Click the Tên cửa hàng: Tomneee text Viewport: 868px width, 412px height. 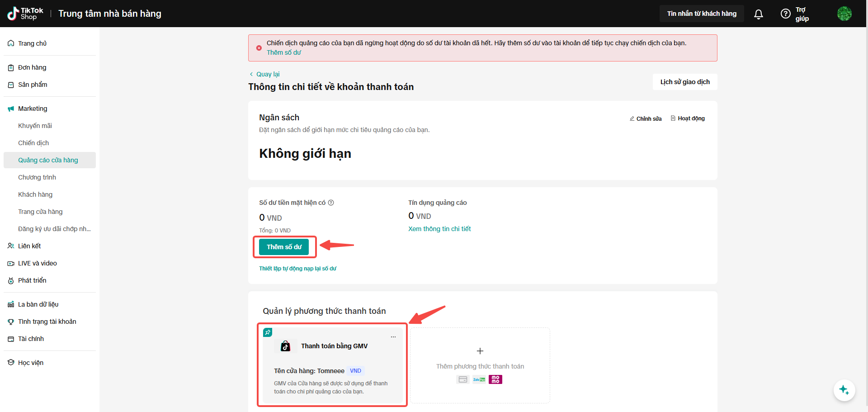tap(309, 371)
